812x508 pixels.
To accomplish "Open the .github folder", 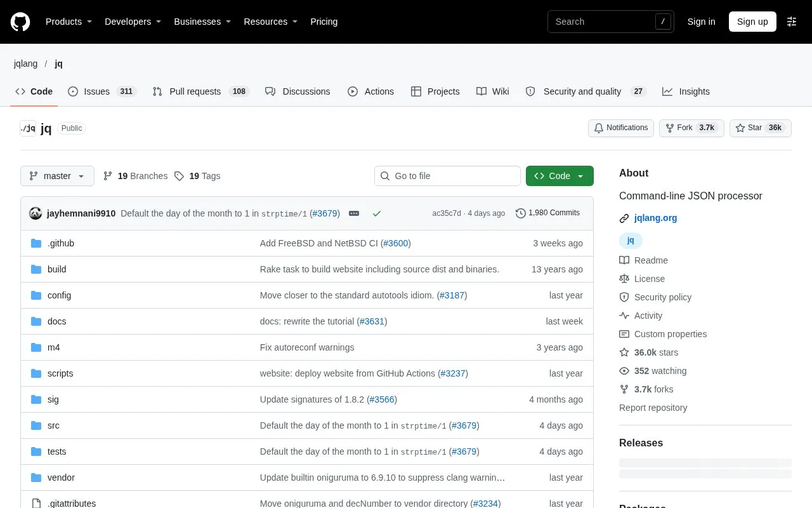I will 61,243.
